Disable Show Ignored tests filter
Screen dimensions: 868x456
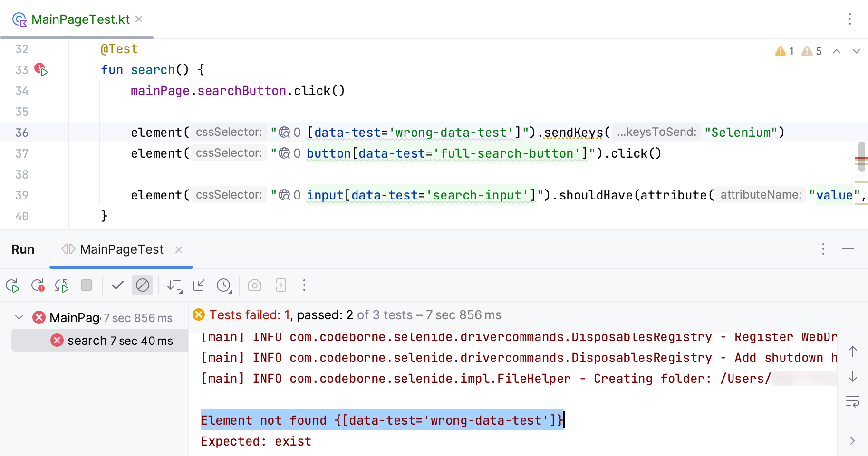[143, 285]
